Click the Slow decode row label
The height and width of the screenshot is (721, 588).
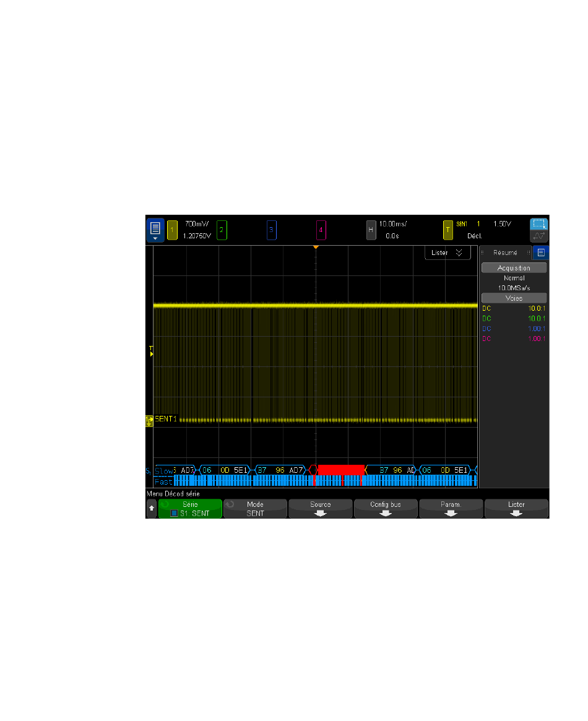pyautogui.click(x=163, y=471)
